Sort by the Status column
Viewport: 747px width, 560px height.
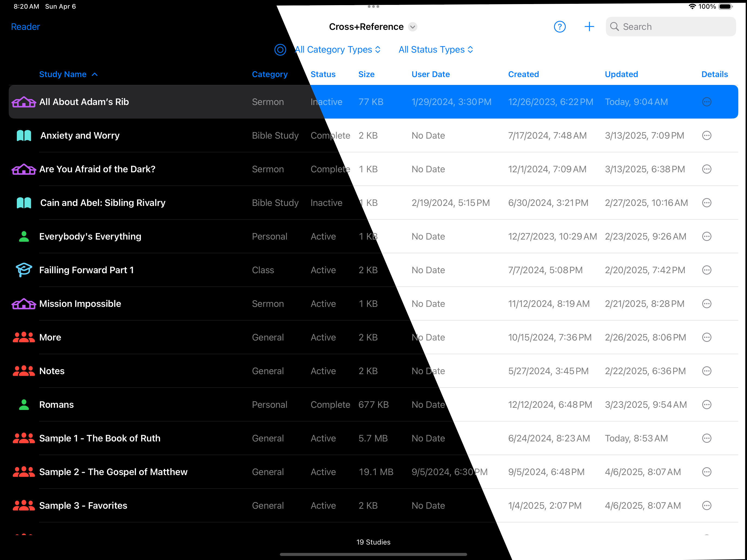[x=323, y=74]
